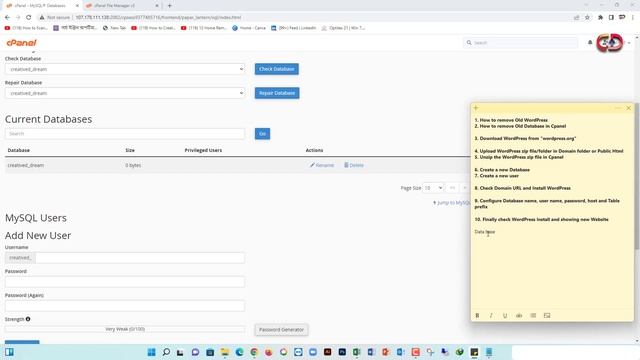Rename the creatived_dream database
640x360 pixels.
322,165
